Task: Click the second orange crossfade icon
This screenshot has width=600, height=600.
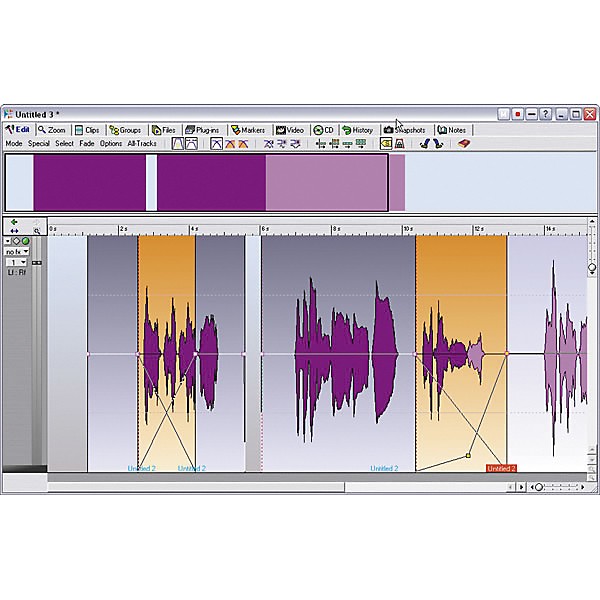Action: pos(243,144)
